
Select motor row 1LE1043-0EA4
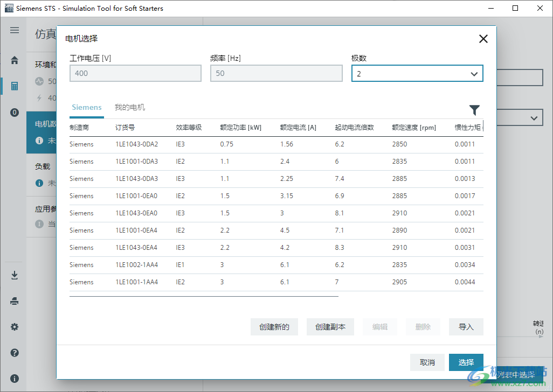pyautogui.click(x=276, y=248)
